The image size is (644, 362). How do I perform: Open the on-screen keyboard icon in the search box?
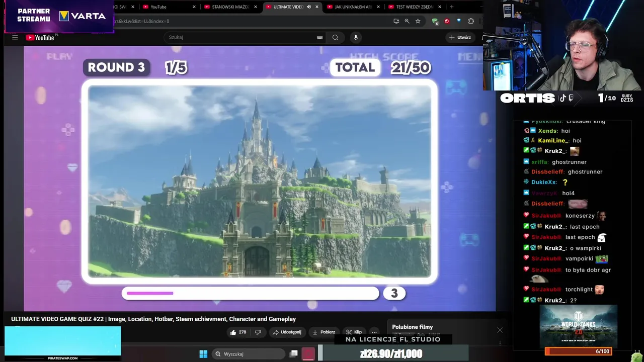point(319,37)
